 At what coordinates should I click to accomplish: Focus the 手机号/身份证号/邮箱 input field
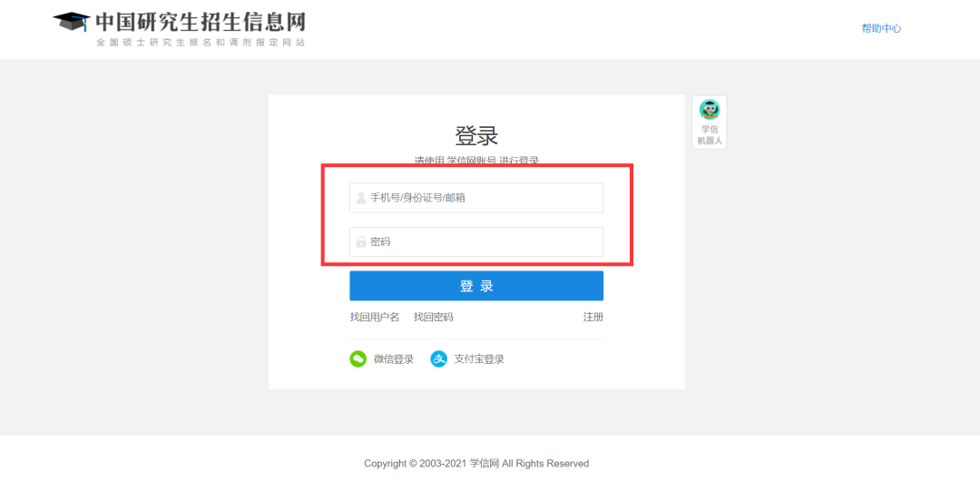476,198
